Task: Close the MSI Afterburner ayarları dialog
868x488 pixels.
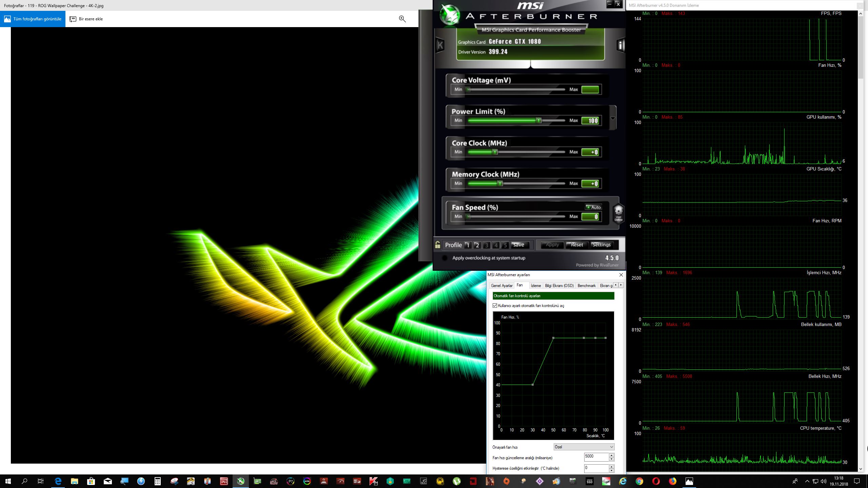Action: point(621,275)
